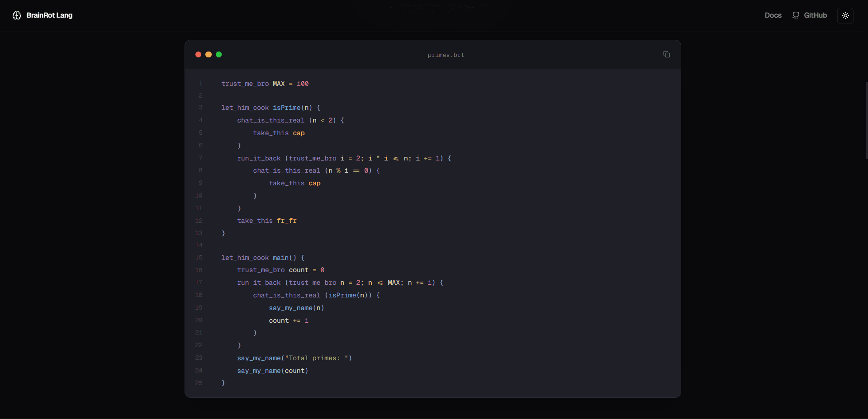Click the BrainRot Lang brain logo icon

17,15
